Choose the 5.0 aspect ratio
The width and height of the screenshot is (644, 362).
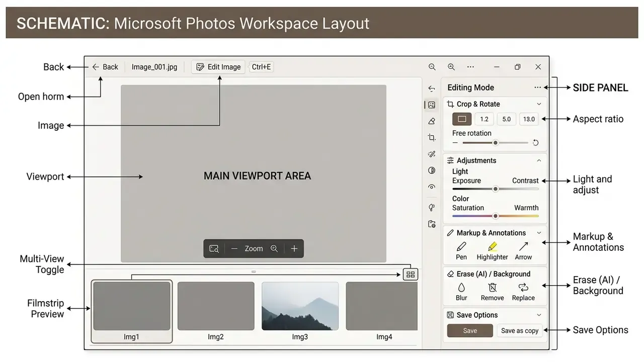point(506,119)
